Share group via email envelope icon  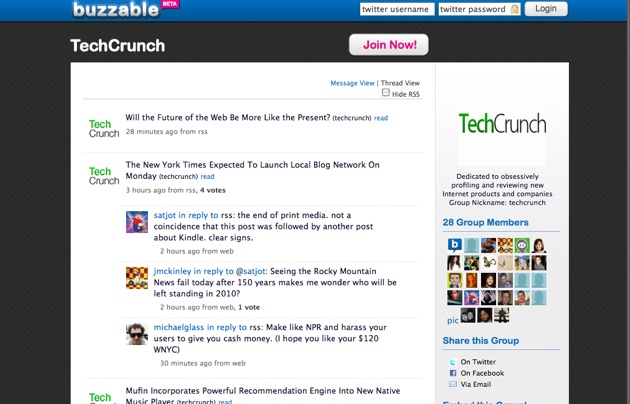[x=453, y=384]
